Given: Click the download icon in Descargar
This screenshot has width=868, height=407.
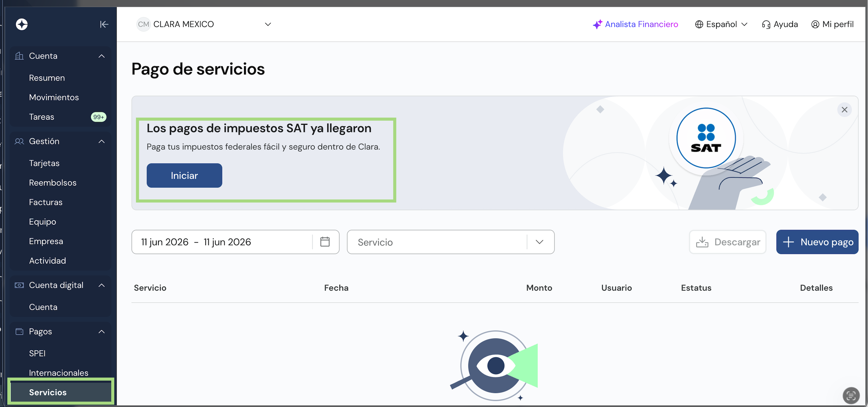Looking at the screenshot, I should click(702, 242).
